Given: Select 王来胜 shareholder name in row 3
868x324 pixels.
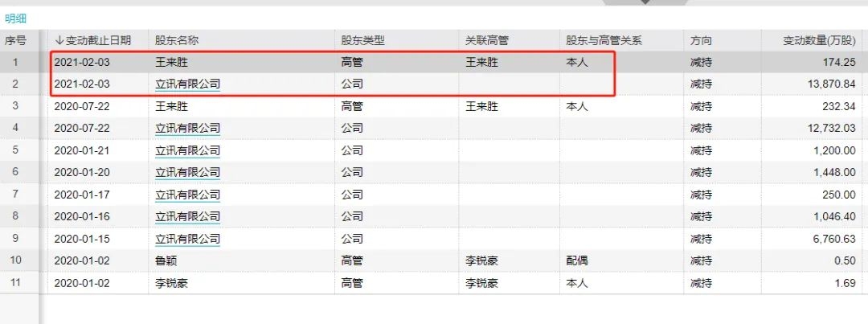Looking at the screenshot, I should click(x=171, y=106).
